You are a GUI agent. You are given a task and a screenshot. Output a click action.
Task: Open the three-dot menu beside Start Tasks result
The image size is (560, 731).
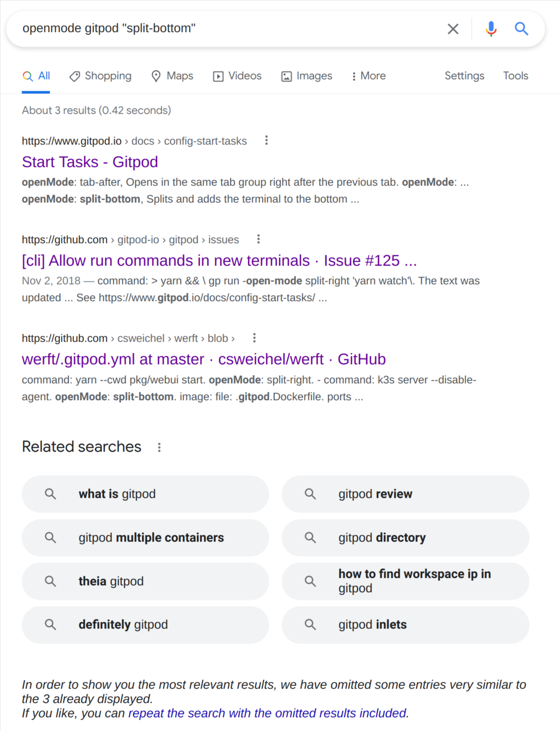267,140
